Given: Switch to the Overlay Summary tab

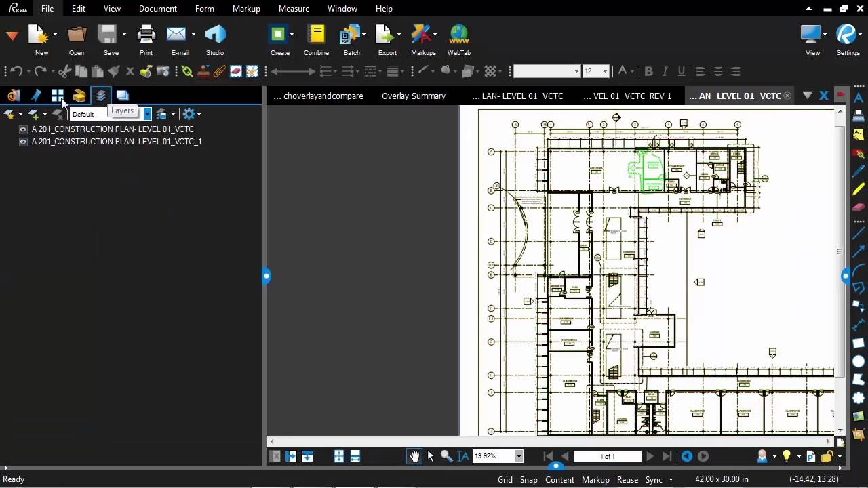Looking at the screenshot, I should (413, 96).
